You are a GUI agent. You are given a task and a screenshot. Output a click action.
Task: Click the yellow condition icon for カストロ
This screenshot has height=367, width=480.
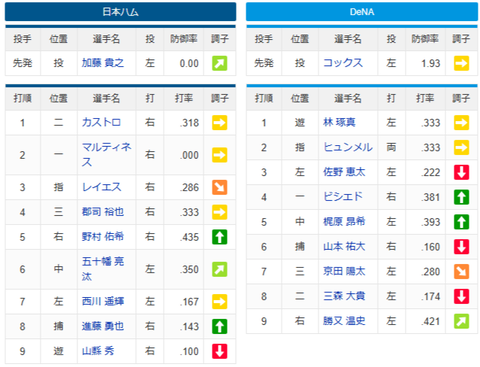pos(220,123)
